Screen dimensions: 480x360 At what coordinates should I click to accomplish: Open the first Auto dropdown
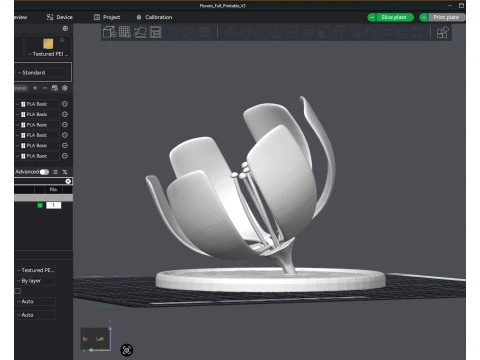(x=36, y=301)
